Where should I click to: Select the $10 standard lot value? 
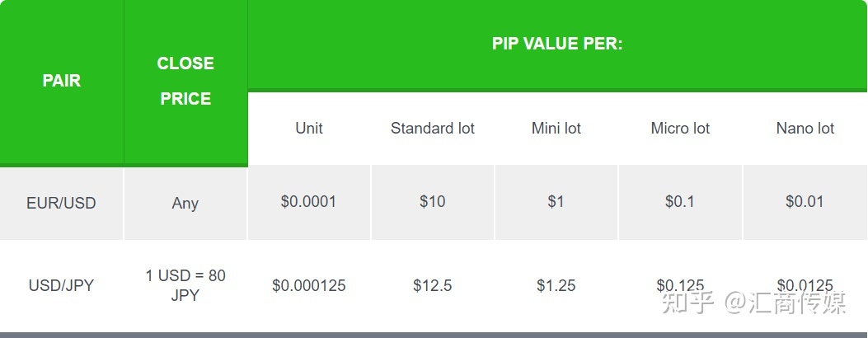tap(433, 201)
